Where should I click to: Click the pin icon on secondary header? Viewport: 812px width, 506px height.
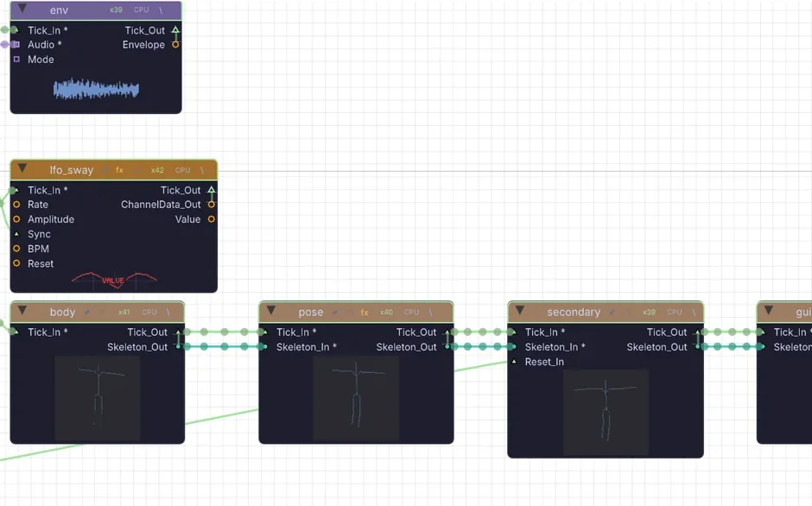tap(612, 313)
